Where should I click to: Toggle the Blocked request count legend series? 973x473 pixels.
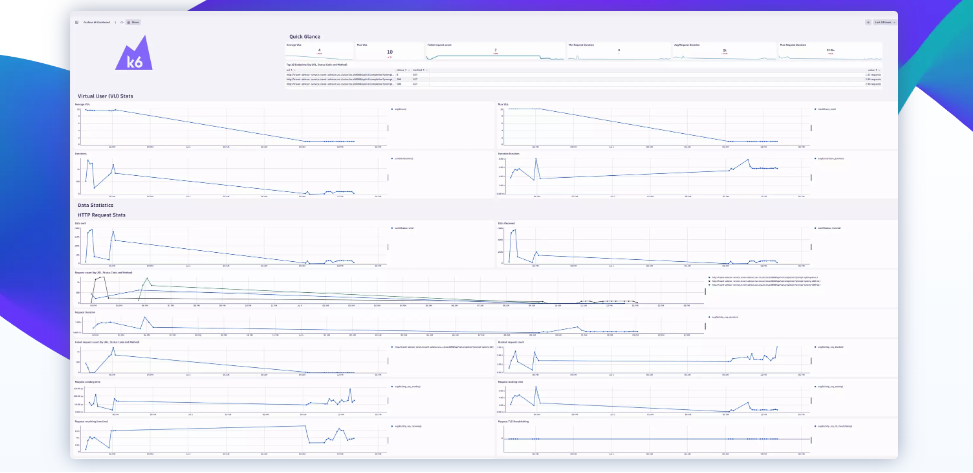828,347
